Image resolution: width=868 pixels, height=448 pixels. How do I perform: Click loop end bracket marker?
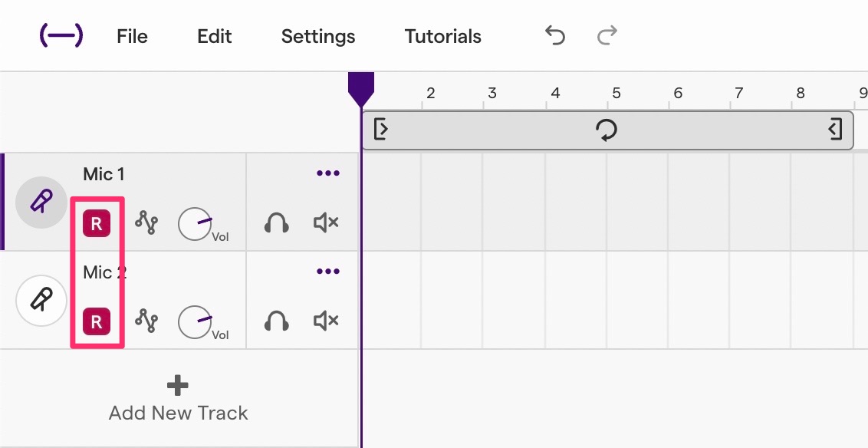click(x=835, y=130)
